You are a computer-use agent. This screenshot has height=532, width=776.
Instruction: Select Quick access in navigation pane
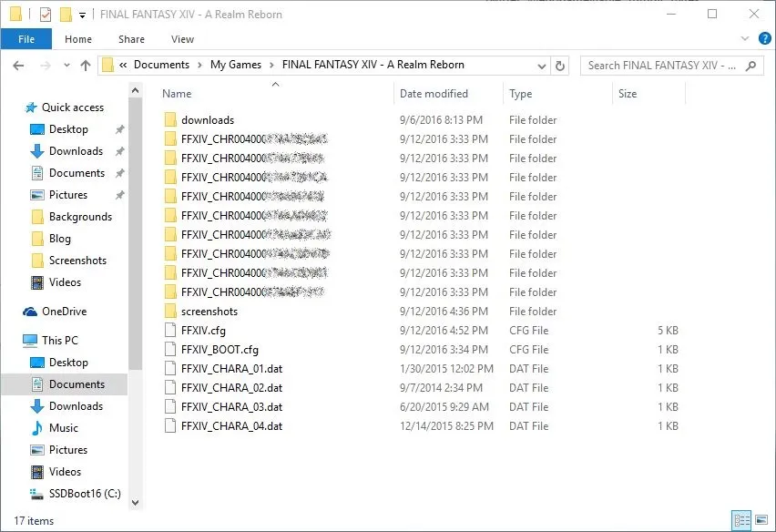(x=73, y=107)
